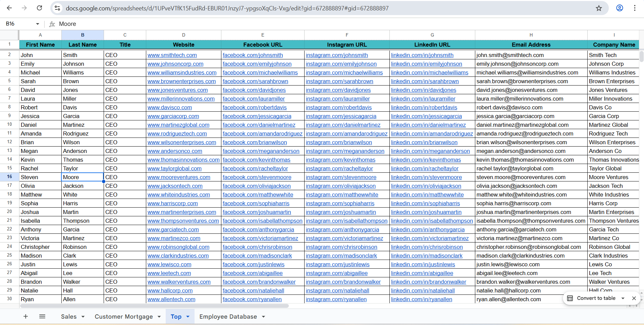The height and width of the screenshot is (325, 644).
Task: Open Employee Database tab dropdown arrow
Action: [x=264, y=317]
